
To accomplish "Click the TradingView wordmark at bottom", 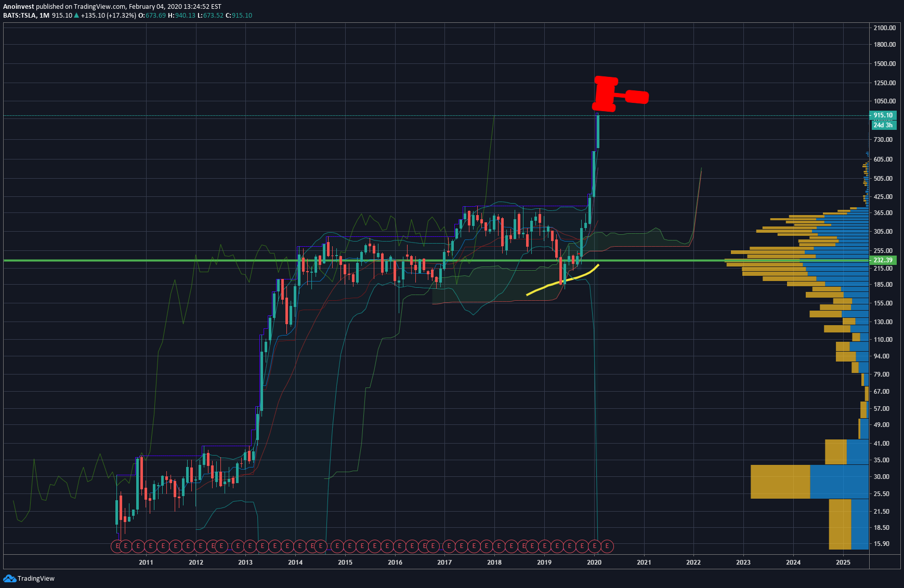I will tap(36, 579).
